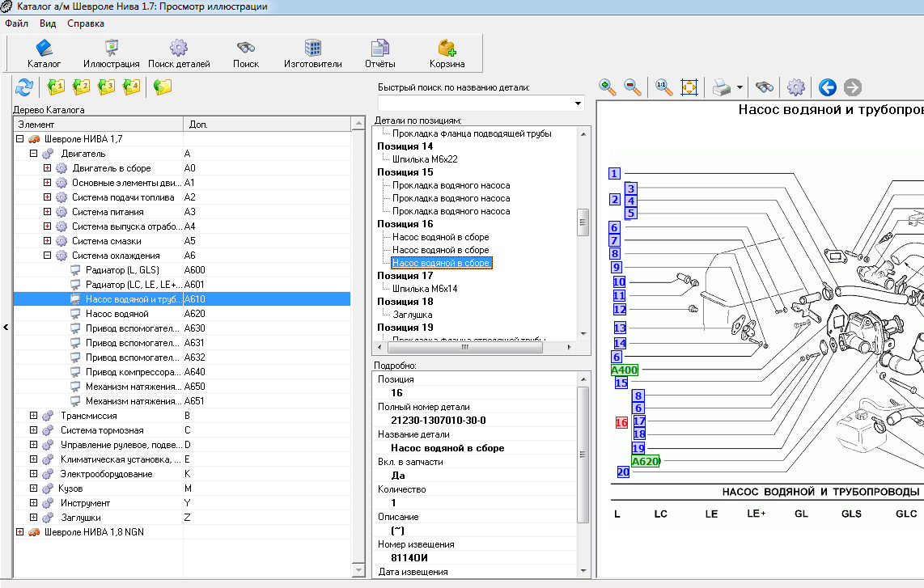
Task: Click red position label 16 on illustration
Action: (x=621, y=422)
